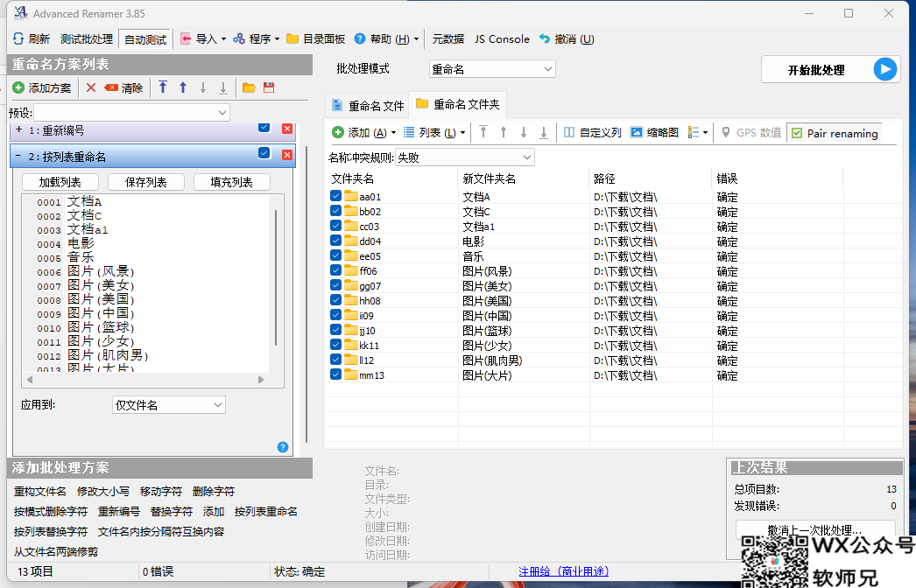Open the Help (帮助) icon
Screen dimensions: 916x588
pyautogui.click(x=360, y=38)
